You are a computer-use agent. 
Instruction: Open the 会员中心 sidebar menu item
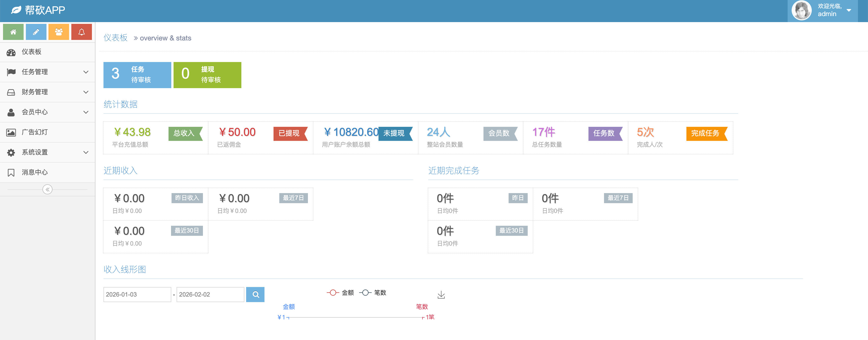pos(47,112)
